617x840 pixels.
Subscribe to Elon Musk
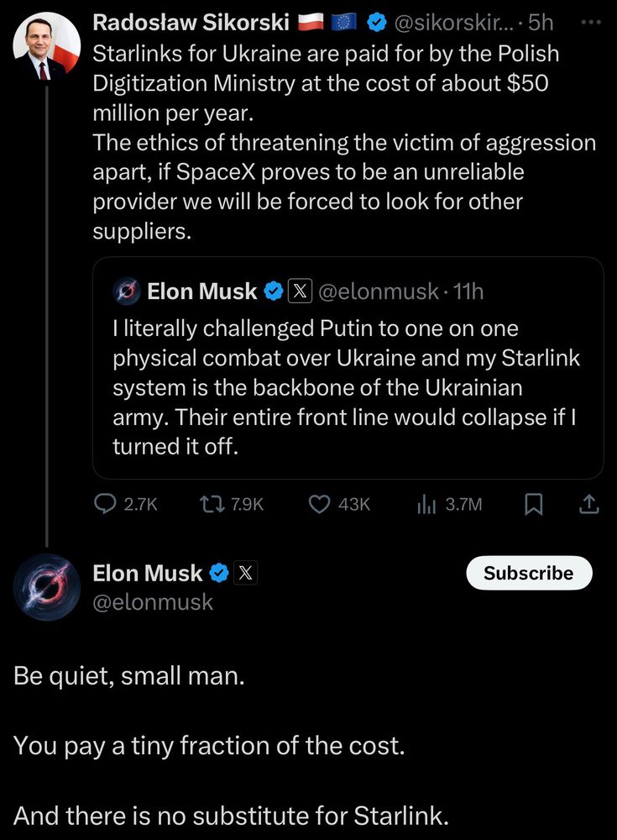529,573
